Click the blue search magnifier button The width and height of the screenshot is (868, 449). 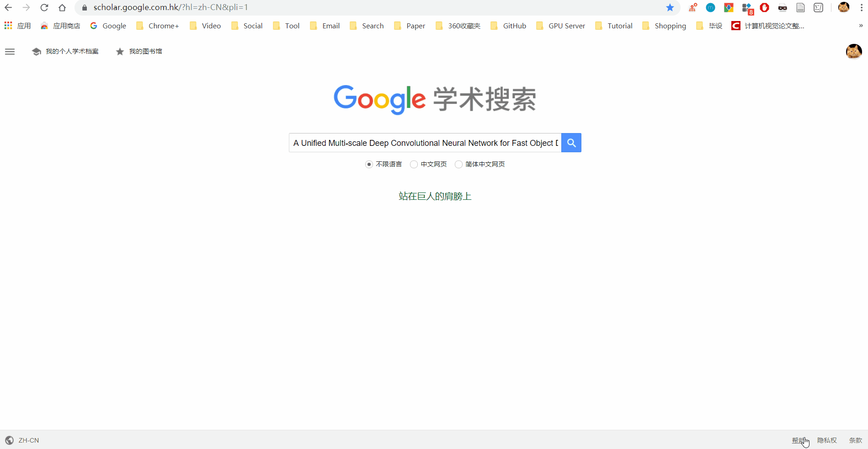tap(571, 143)
